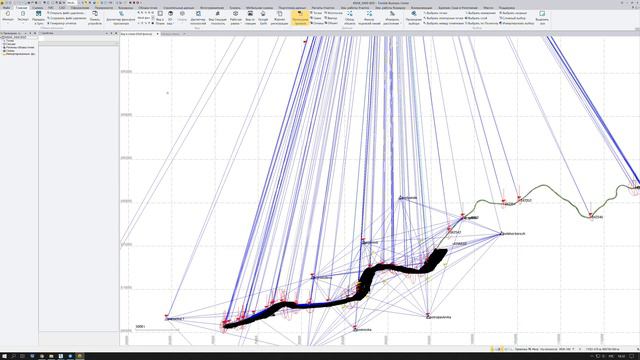Open Журнал регистрации
Image resolution: width=640 pixels, height=360 pixels.
tap(280, 18)
